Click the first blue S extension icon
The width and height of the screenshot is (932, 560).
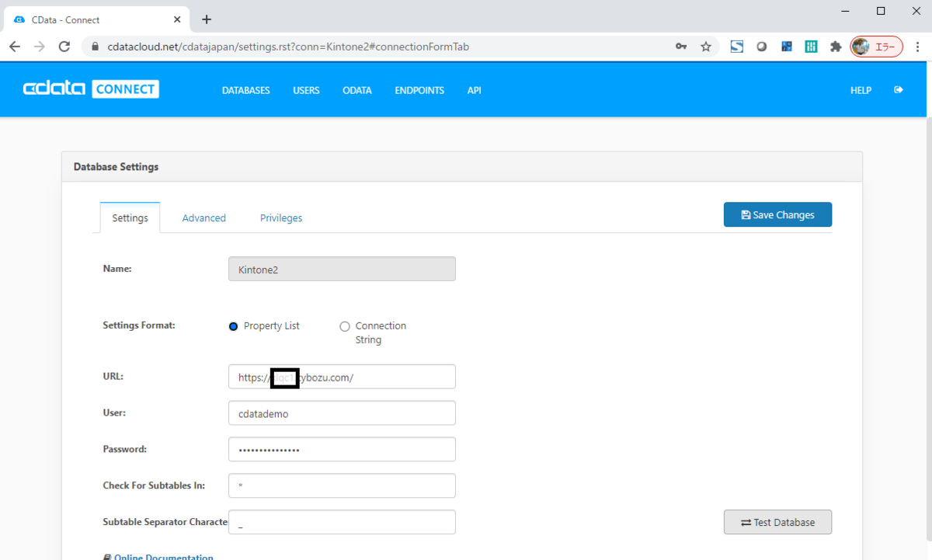pos(737,47)
